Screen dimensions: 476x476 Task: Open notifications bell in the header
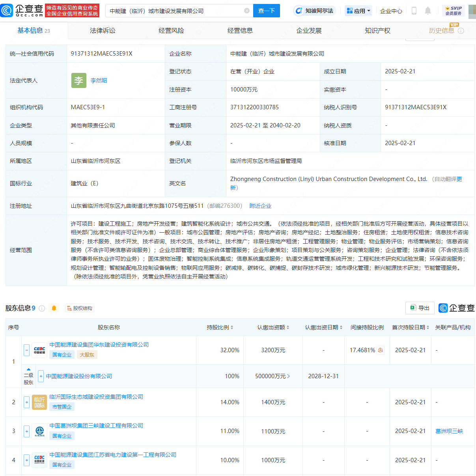click(428, 11)
